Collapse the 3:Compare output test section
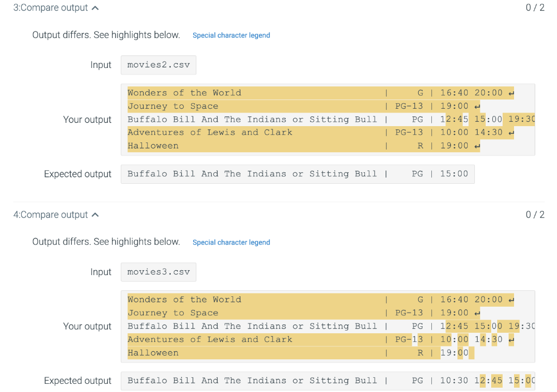 (x=96, y=8)
